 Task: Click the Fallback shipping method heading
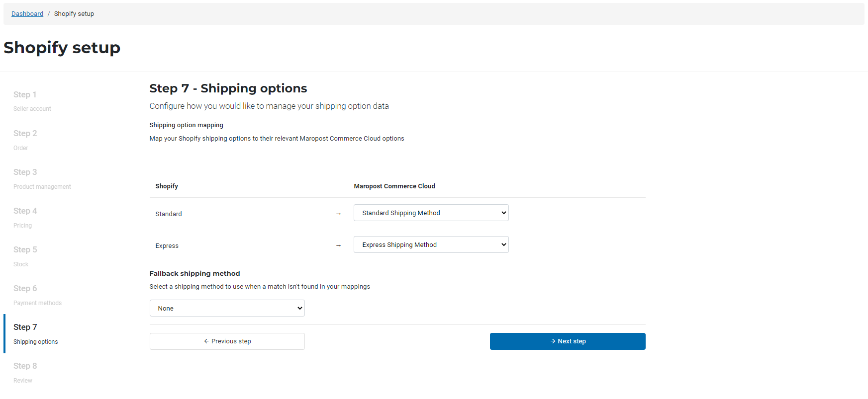195,273
